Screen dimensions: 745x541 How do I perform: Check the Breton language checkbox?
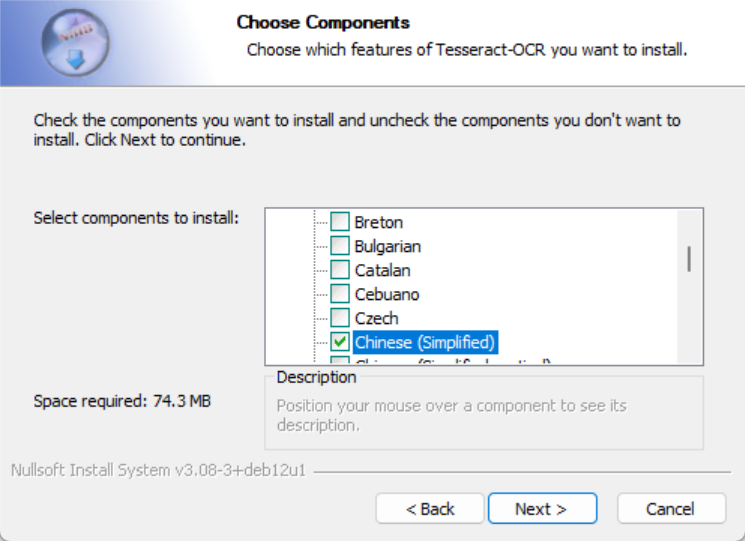[x=340, y=222]
